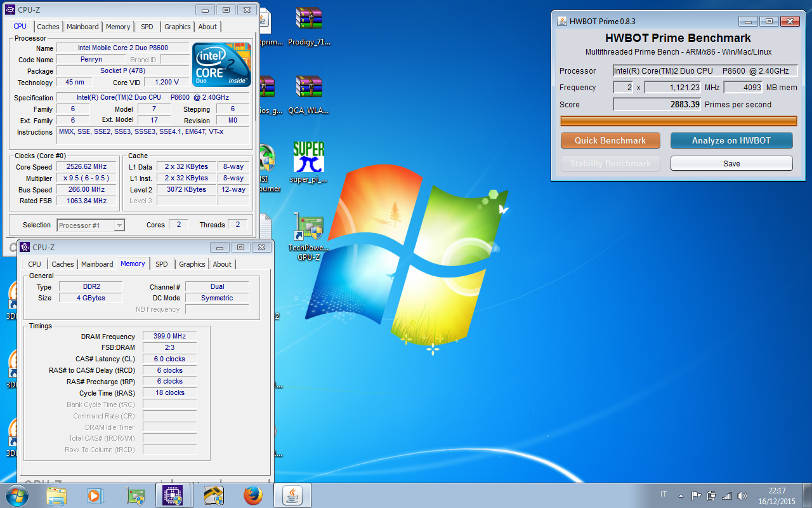The image size is (812, 508).
Task: Open Mainboard tab in upper CPU-Z window
Action: [82, 27]
